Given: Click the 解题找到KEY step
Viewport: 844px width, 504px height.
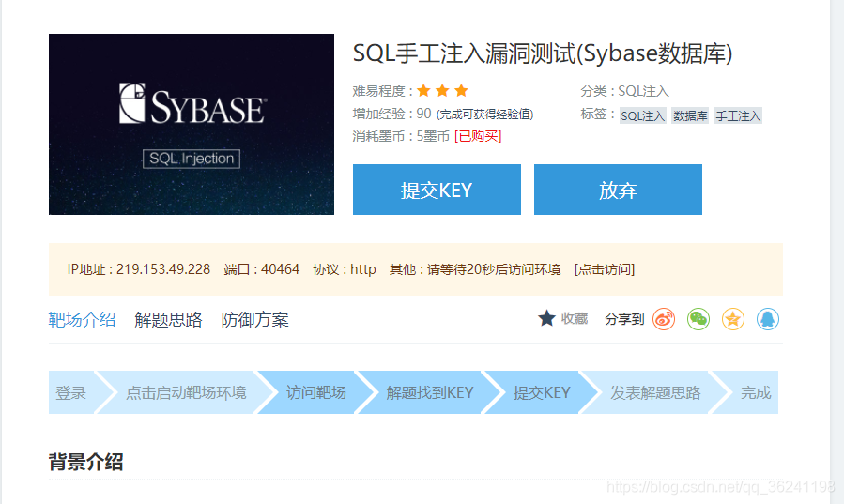Looking at the screenshot, I should coord(430,392).
